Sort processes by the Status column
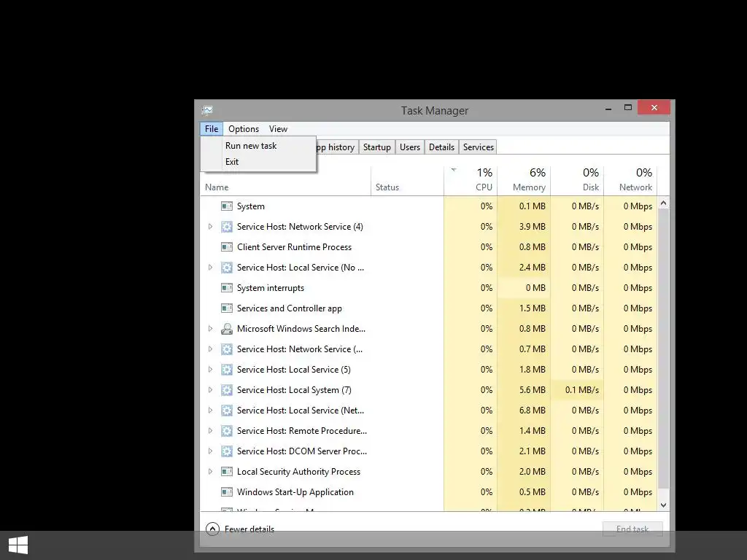747x560 pixels. click(x=407, y=181)
